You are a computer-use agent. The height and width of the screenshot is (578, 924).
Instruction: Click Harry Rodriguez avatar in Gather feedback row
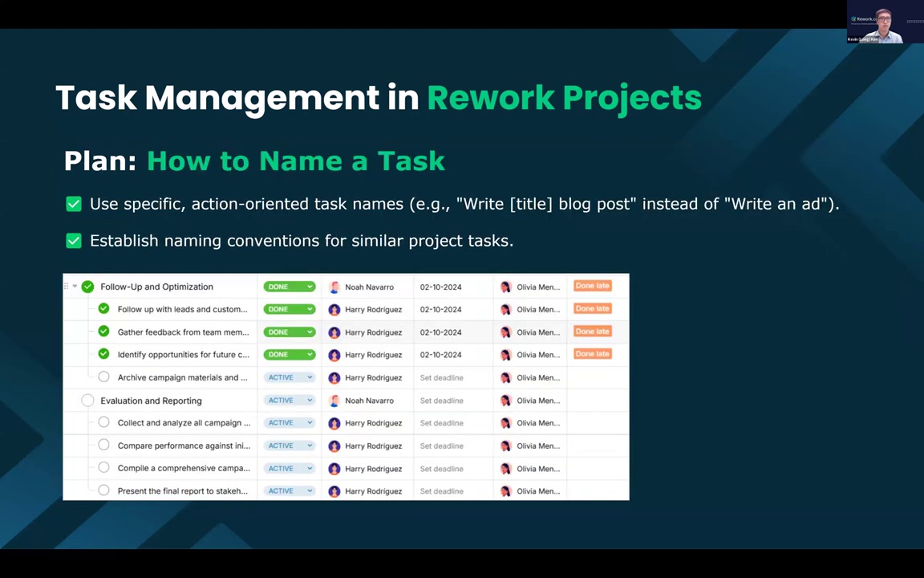[334, 332]
